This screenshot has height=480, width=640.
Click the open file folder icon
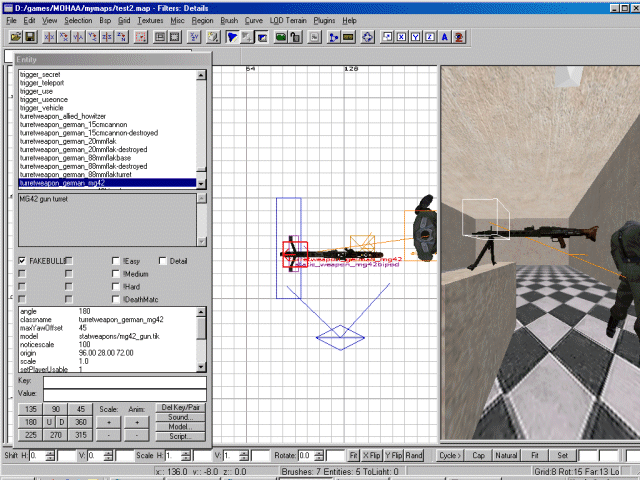(17, 38)
